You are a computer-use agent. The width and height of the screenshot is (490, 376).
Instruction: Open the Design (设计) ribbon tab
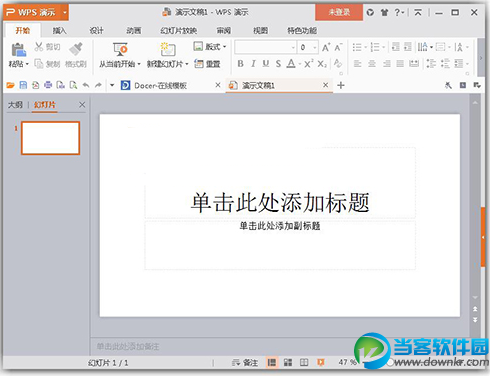coord(96,31)
